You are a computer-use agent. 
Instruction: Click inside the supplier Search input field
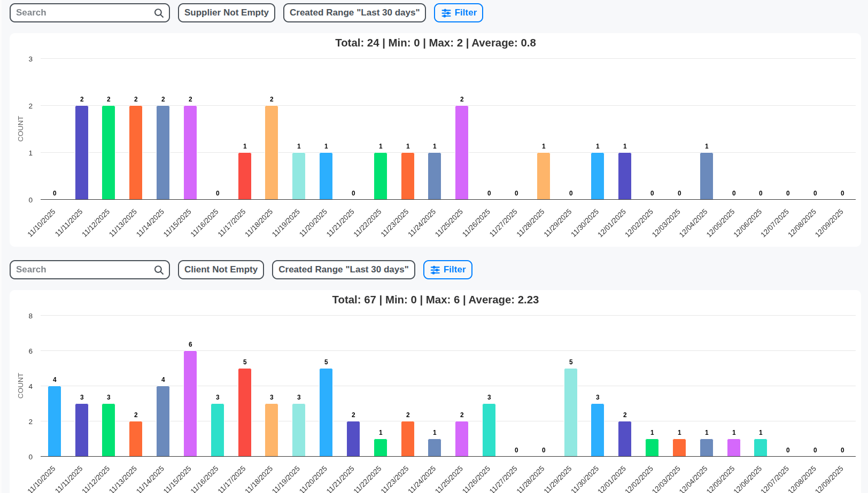80,12
